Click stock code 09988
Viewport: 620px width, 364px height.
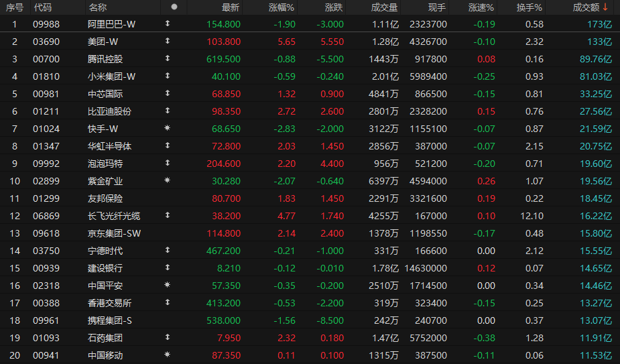click(x=46, y=24)
